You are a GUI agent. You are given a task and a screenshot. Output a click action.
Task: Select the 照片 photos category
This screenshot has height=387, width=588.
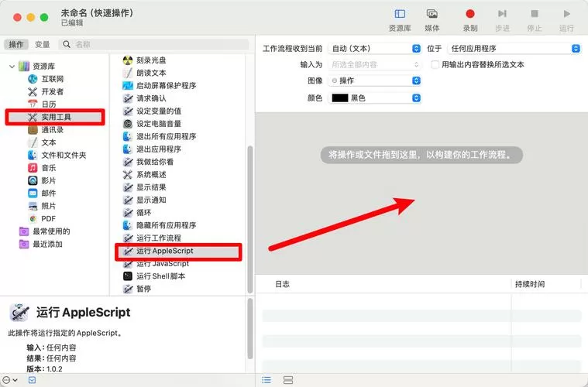pyautogui.click(x=42, y=206)
